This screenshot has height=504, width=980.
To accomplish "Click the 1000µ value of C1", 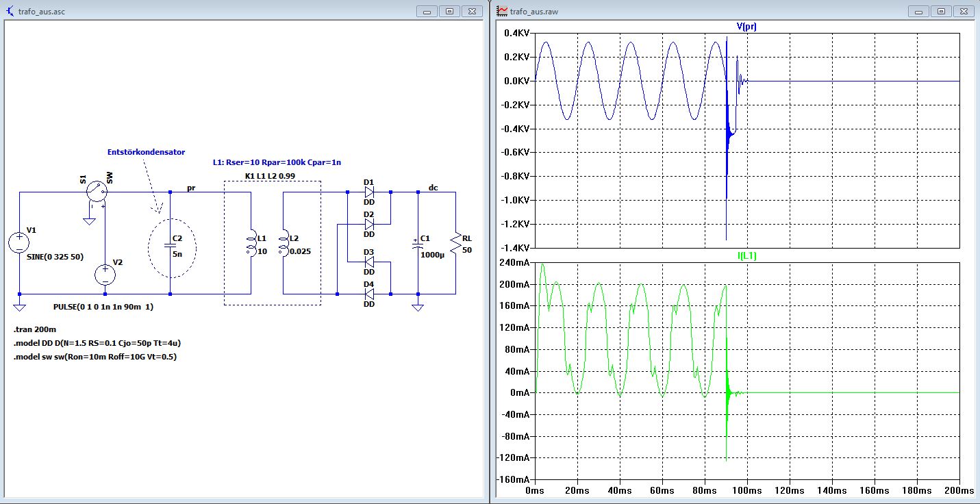I will 434,254.
